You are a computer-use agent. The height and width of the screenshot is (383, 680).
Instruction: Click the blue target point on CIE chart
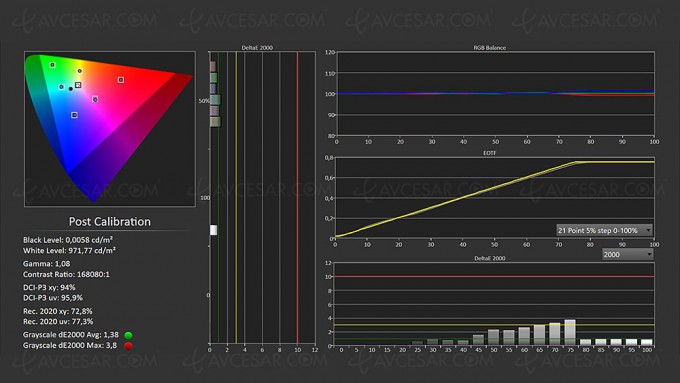(74, 115)
